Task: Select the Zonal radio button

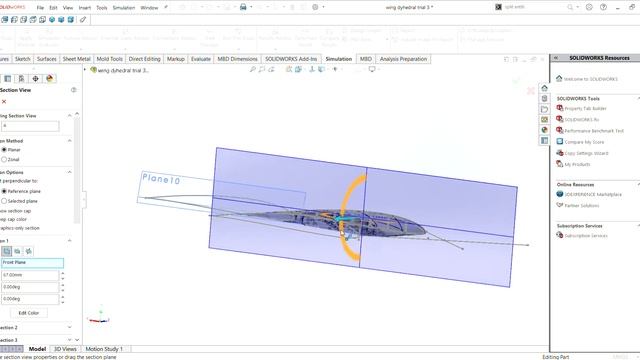Action: point(4,160)
